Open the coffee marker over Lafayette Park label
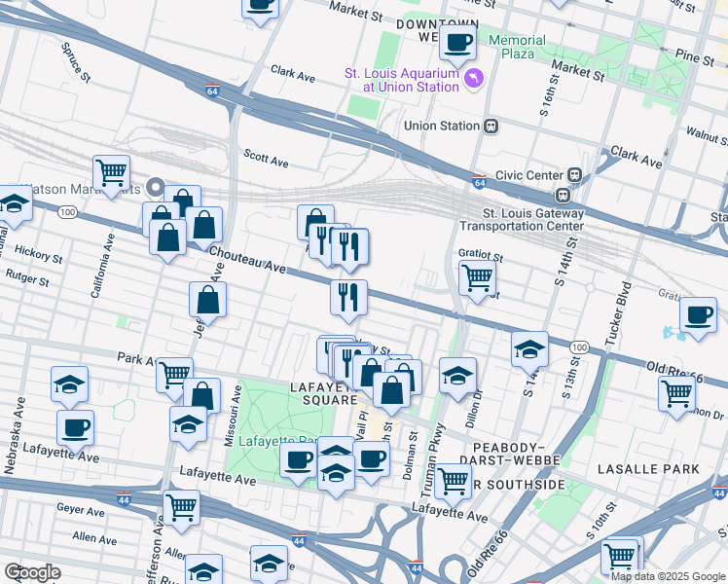Viewport: 728px width, 584px height. (x=298, y=461)
